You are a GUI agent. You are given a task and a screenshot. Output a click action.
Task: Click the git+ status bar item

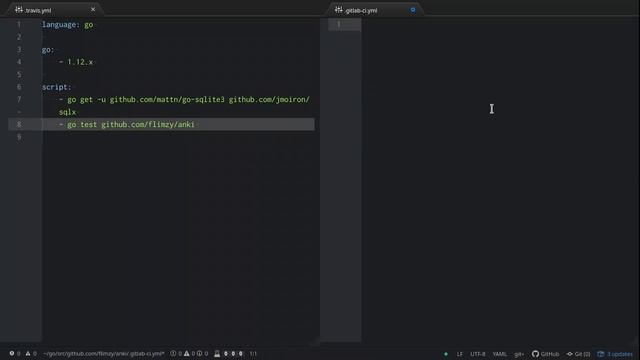pyautogui.click(x=519, y=354)
